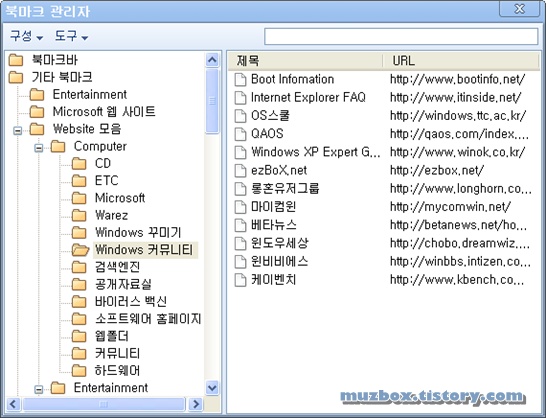Collapse the Computer folder
546x418 pixels.
pyautogui.click(x=39, y=148)
